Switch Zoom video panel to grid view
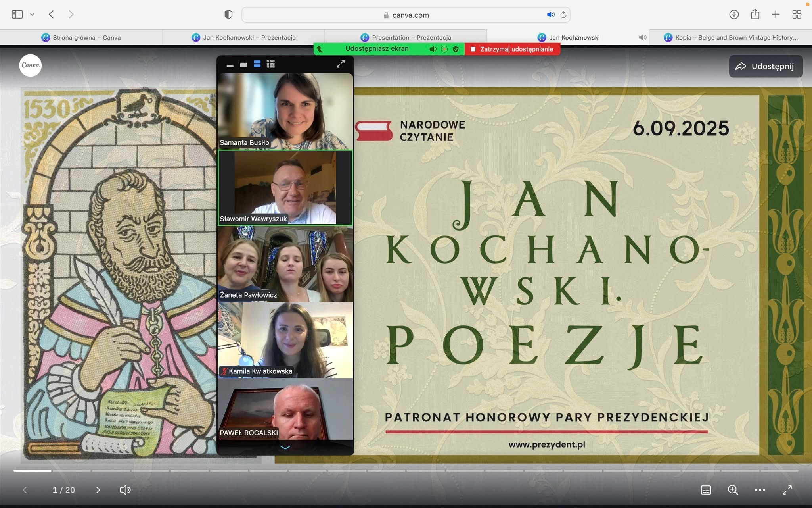This screenshot has width=812, height=508. 270,64
